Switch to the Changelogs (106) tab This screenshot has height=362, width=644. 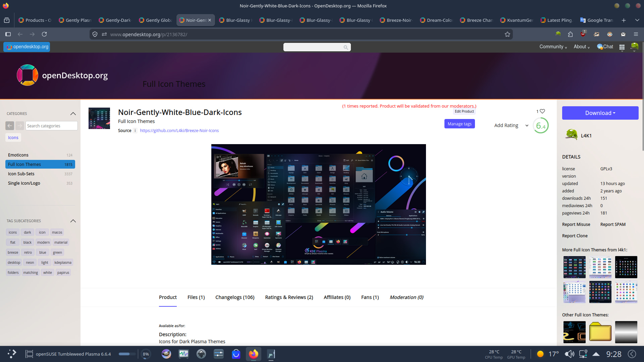[x=235, y=297]
